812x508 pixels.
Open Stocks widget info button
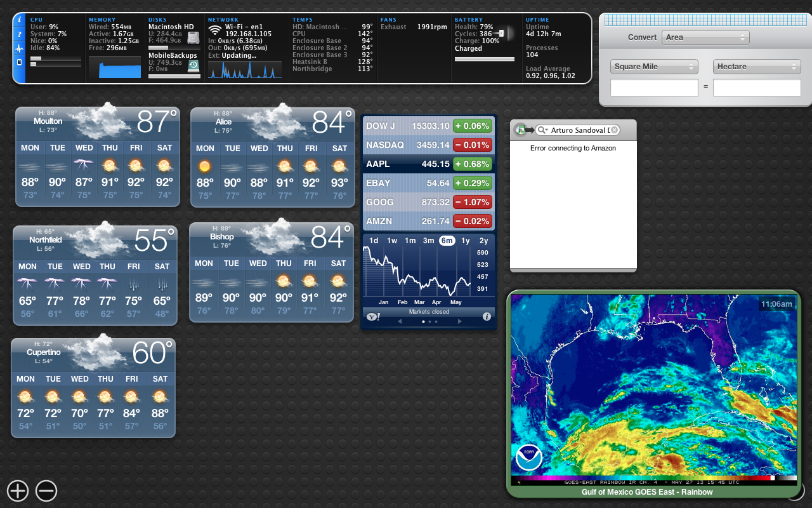click(487, 316)
